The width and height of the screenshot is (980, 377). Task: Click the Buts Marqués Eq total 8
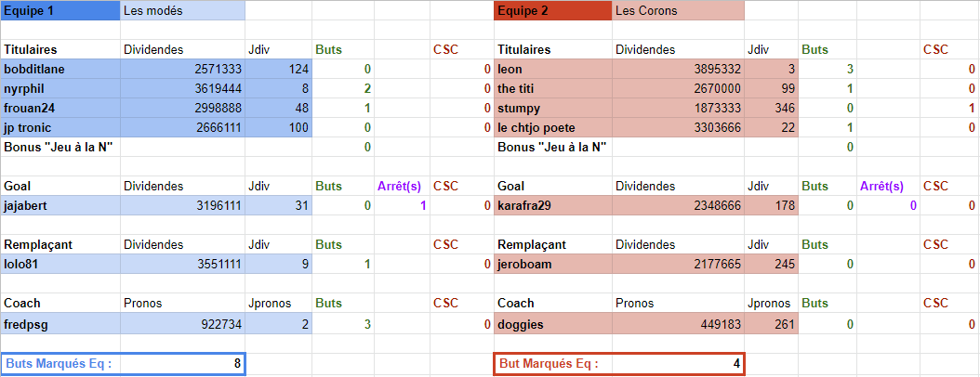click(x=183, y=364)
